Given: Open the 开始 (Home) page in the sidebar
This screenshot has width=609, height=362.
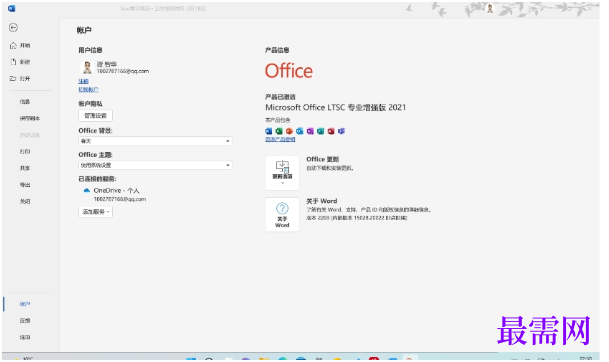Looking at the screenshot, I should tap(20, 45).
